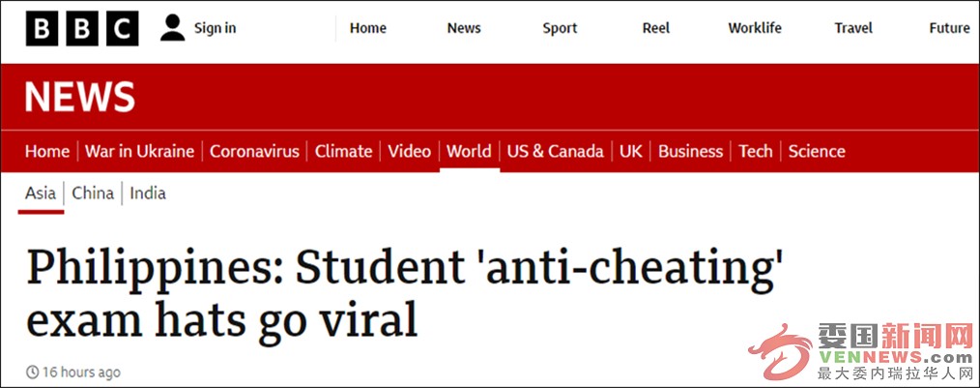Open the Future section

click(x=949, y=28)
